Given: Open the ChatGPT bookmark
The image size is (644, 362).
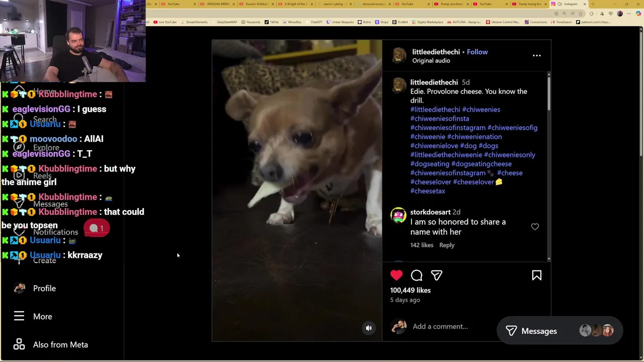Looking at the screenshot, I should click(x=314, y=22).
